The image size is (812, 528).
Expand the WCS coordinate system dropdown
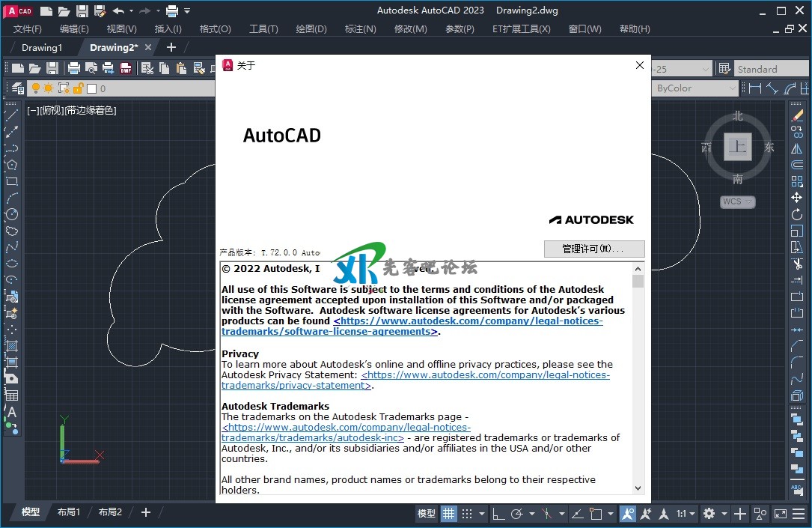click(738, 201)
